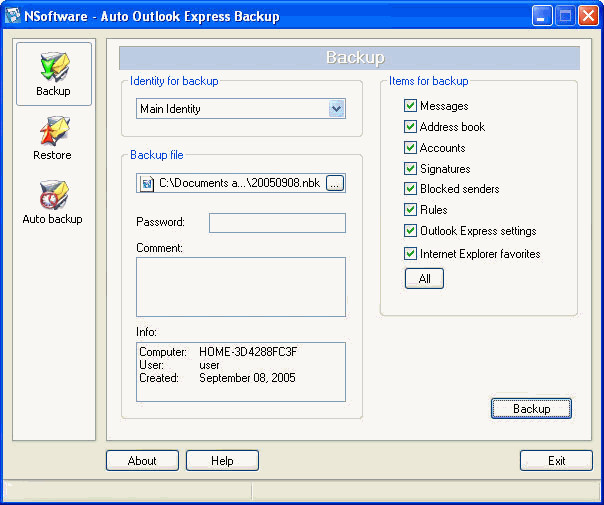This screenshot has width=604, height=505.
Task: Uncheck Outlook Express settings
Action: (410, 231)
